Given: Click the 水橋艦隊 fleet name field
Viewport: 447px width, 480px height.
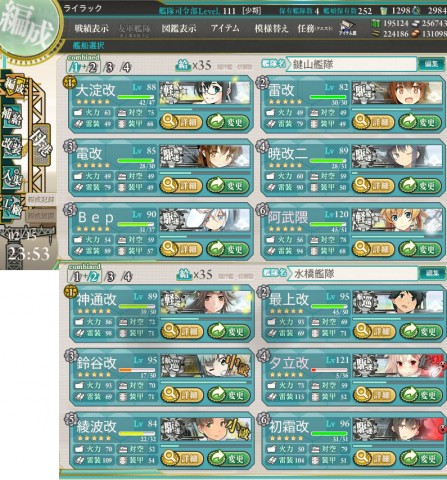Looking at the screenshot, I should pyautogui.click(x=352, y=274).
